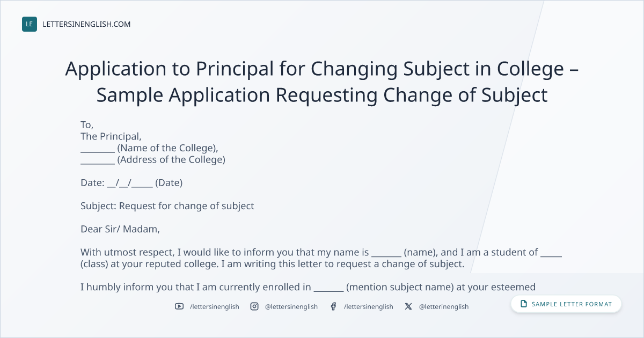This screenshot has height=338, width=644.
Task: Open the LETTERSINENGLISH.COM site name
Action: [x=86, y=24]
